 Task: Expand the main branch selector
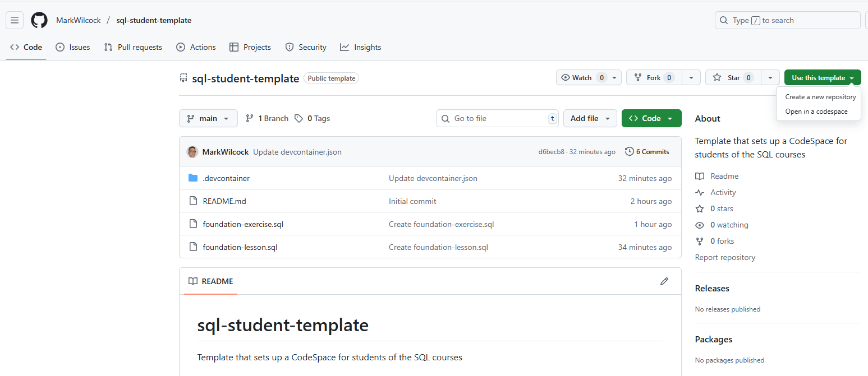[x=208, y=118]
